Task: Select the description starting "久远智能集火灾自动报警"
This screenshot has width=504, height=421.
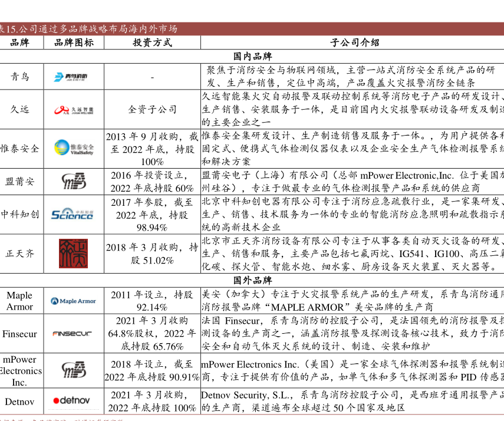Action: [353, 109]
